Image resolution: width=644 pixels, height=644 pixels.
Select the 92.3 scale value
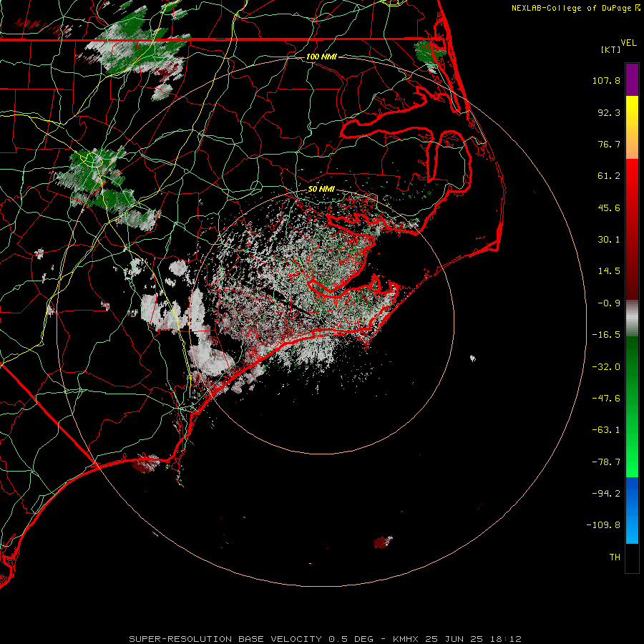(x=609, y=112)
